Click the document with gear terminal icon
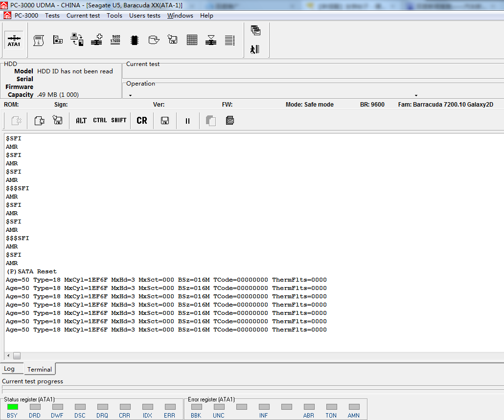This screenshot has width=504, height=420. click(x=39, y=121)
